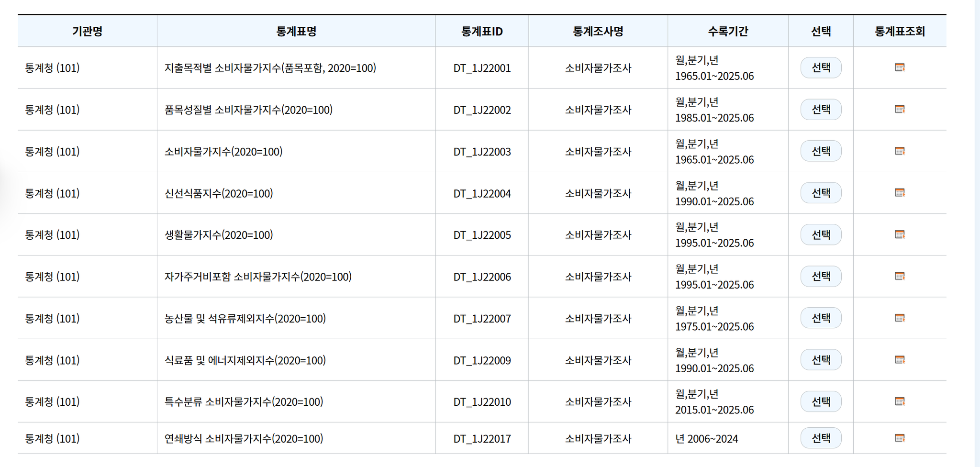
Task: Click the 수록기간 column header
Action: point(728,31)
